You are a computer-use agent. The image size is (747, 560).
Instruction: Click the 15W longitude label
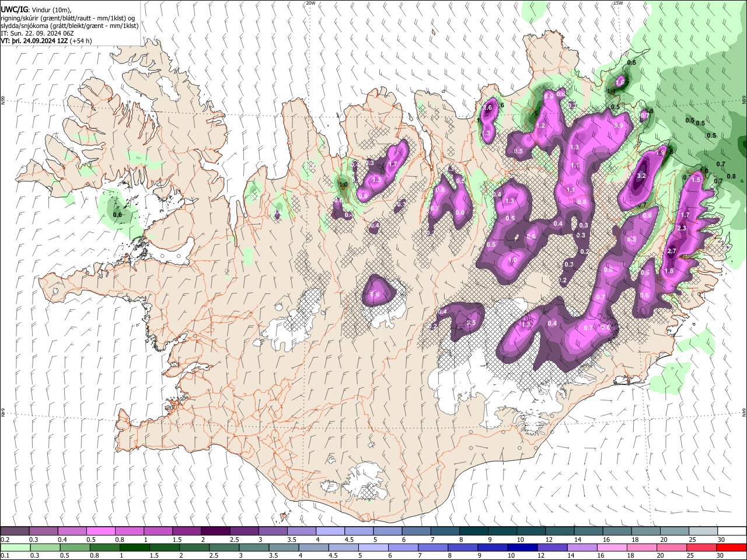tap(618, 3)
